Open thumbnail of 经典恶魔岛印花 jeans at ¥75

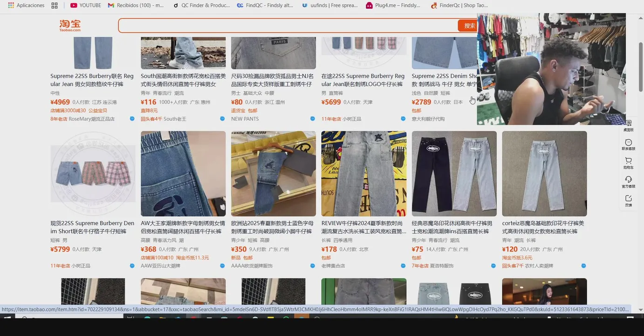pos(454,174)
